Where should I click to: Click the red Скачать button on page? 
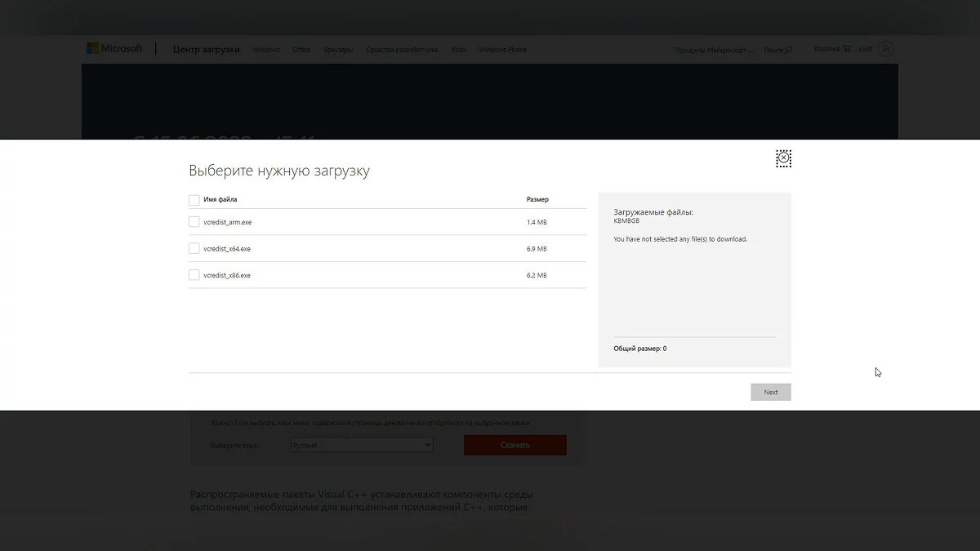[515, 445]
